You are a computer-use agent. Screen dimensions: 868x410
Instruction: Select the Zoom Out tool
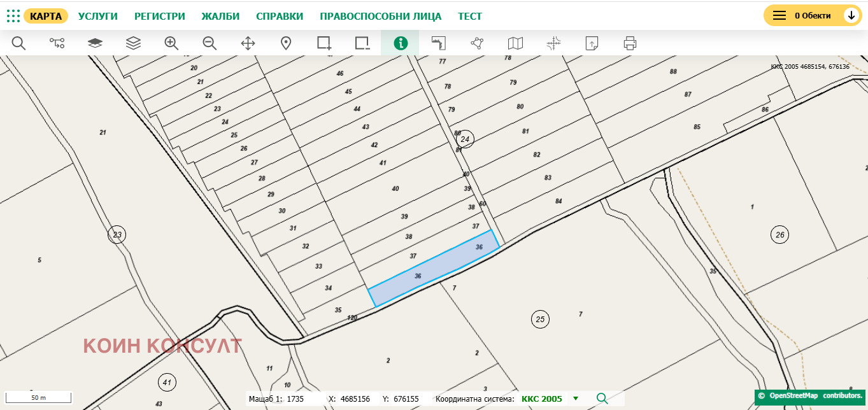[210, 43]
